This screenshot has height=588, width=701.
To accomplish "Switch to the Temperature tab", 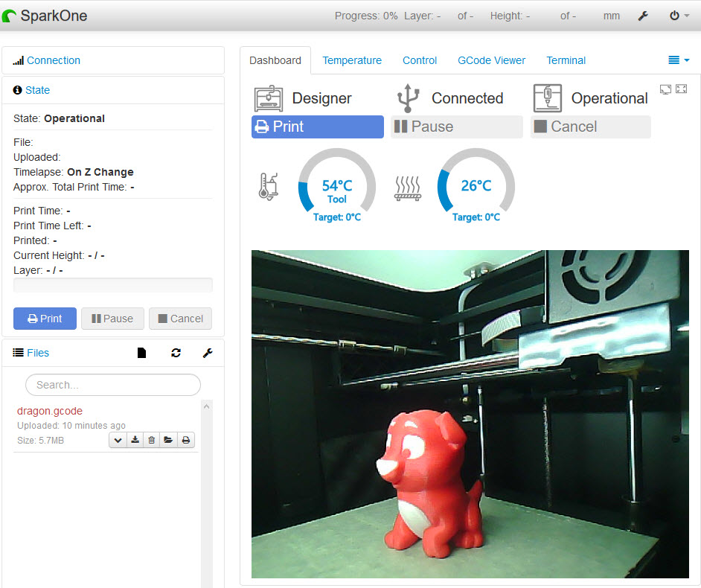I will tap(351, 60).
